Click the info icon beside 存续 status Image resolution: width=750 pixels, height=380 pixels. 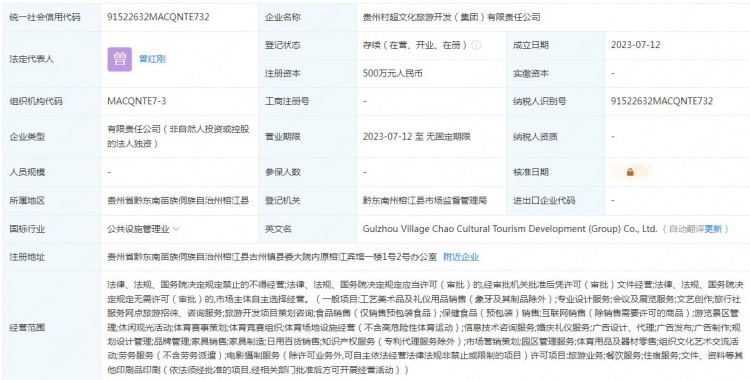pyautogui.click(x=476, y=45)
